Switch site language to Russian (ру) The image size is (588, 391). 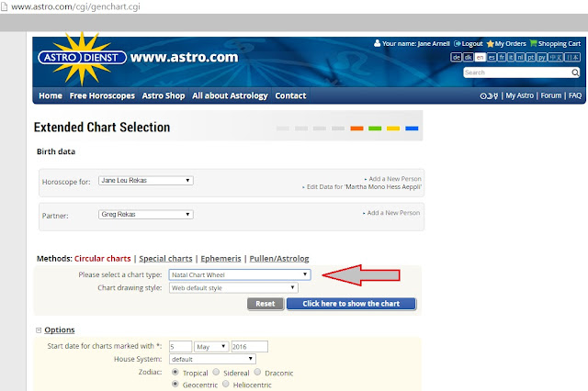coord(541,57)
